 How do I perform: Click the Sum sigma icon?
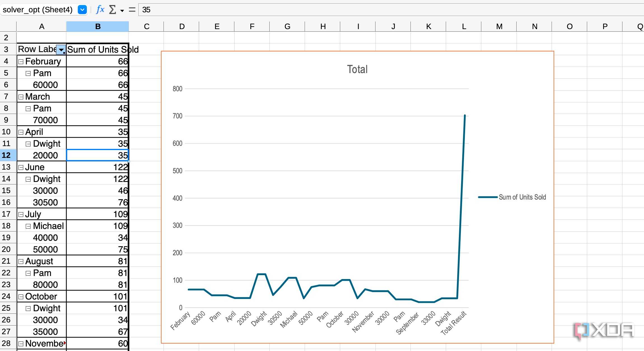112,10
